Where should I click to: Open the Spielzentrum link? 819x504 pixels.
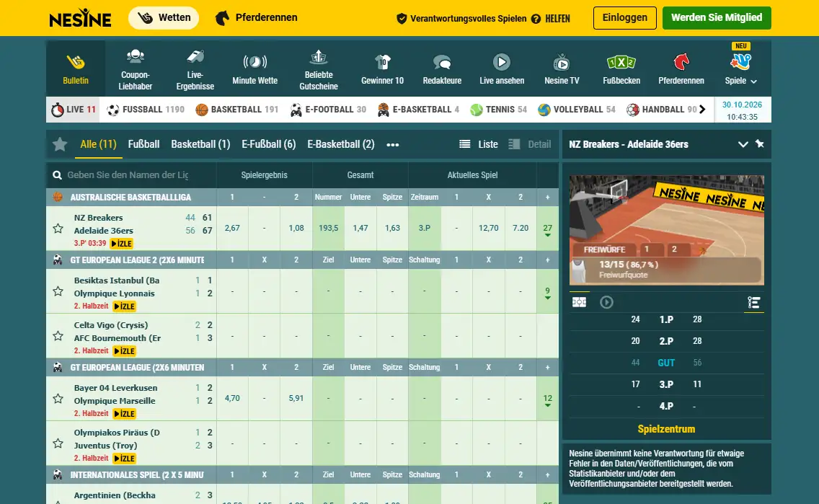(x=666, y=429)
